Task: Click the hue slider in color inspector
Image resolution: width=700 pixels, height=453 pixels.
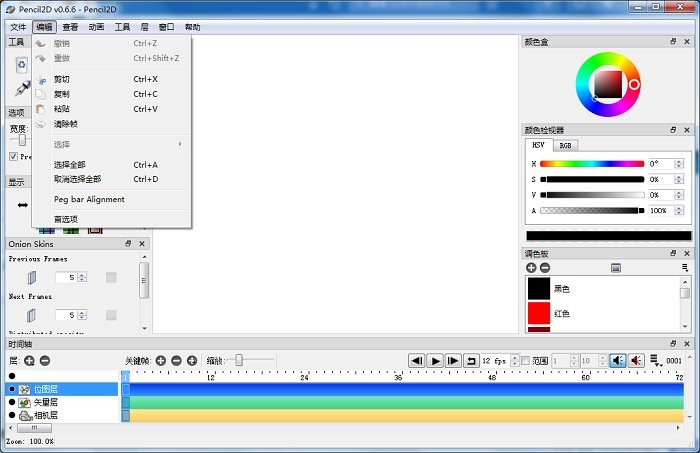Action: (x=591, y=163)
